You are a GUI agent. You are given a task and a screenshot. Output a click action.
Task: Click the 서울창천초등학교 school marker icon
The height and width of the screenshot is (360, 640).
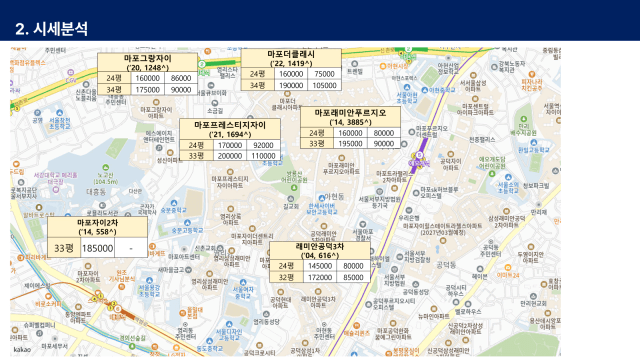click(x=60, y=113)
